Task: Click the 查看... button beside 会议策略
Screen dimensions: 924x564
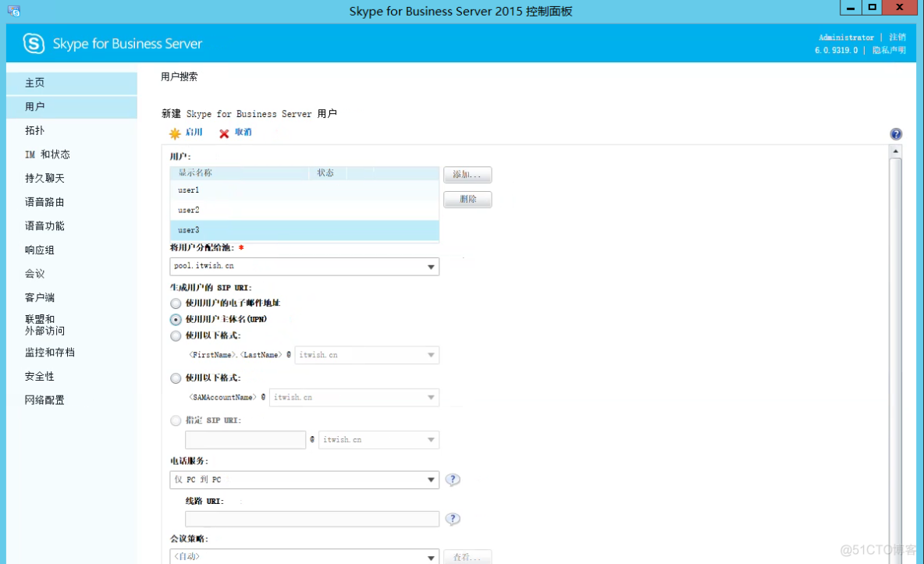Action: tap(467, 557)
